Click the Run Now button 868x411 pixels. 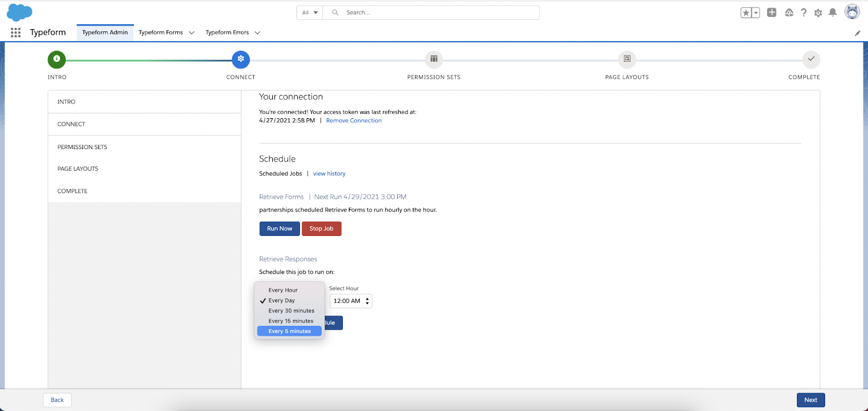tap(279, 229)
